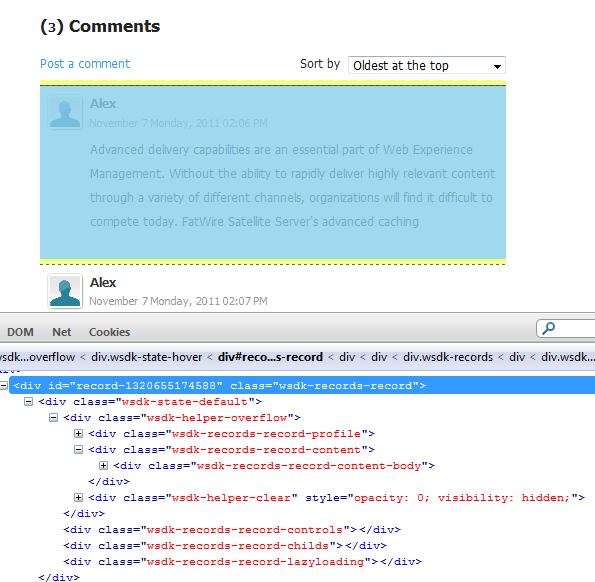Viewport: 595px width, 582px height.
Task: Expand the wsdk-records-record-profile div node
Action: [79, 434]
